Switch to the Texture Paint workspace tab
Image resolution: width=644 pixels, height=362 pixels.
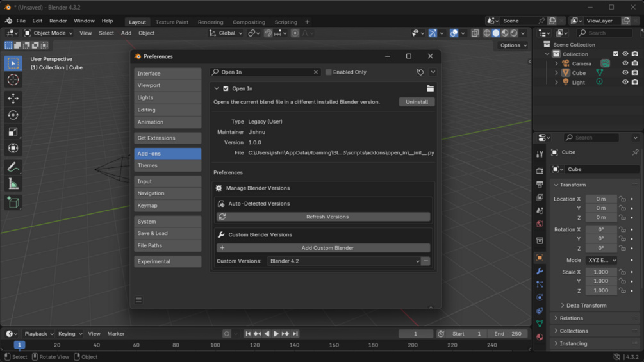pos(172,22)
